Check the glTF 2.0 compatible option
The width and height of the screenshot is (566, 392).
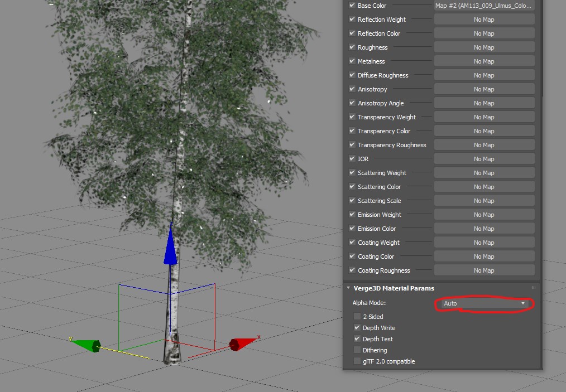(357, 361)
